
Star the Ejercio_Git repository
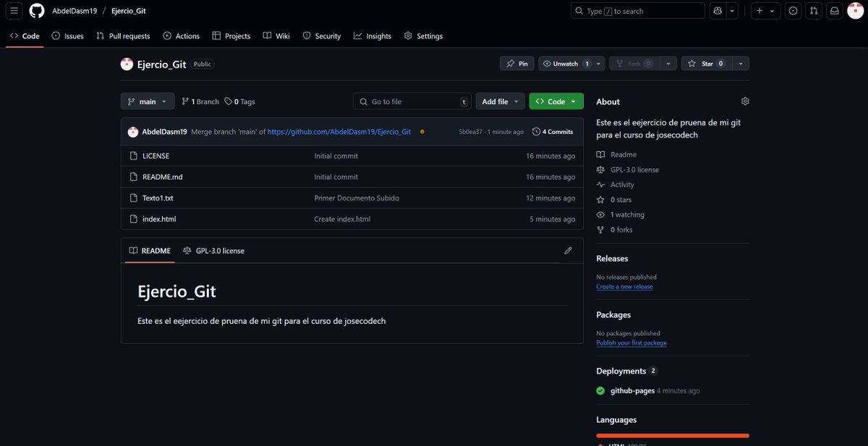707,64
